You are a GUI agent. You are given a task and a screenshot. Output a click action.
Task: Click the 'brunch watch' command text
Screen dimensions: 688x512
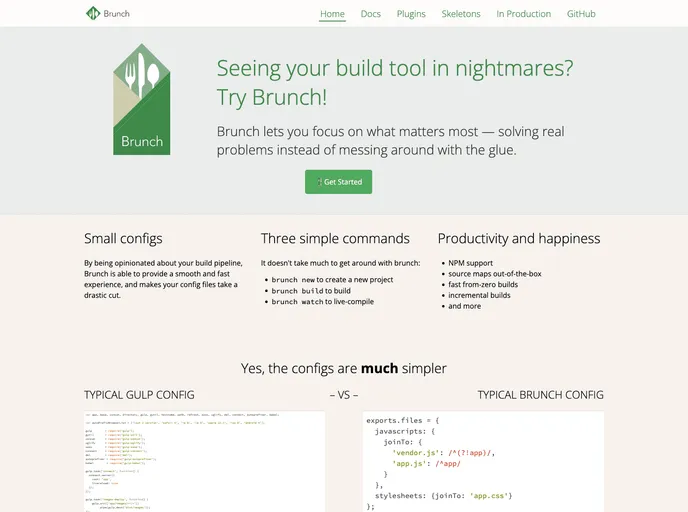pyautogui.click(x=297, y=301)
